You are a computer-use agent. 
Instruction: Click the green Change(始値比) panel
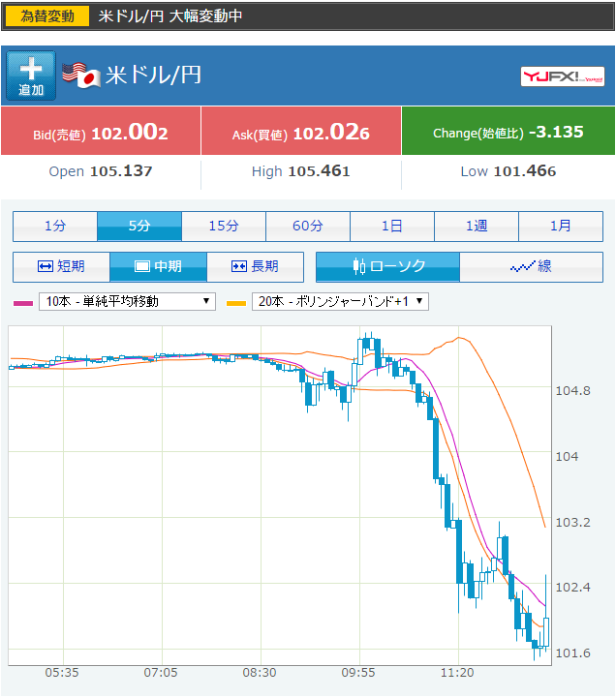tap(508, 132)
